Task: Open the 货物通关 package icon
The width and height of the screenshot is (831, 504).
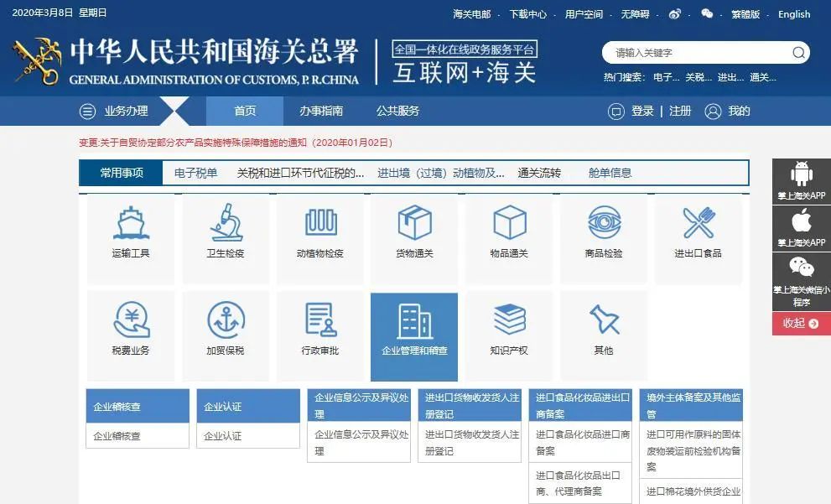Action: (x=415, y=222)
